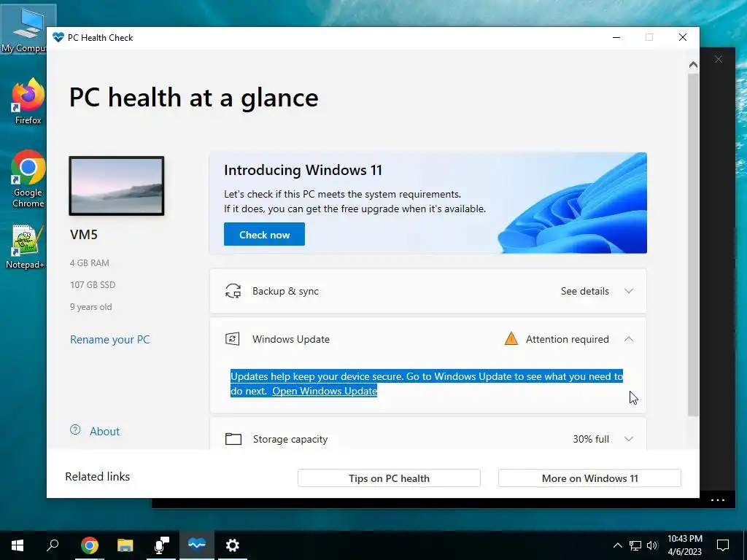This screenshot has height=560, width=747.
Task: Click More on Windows 11 button
Action: coord(589,478)
